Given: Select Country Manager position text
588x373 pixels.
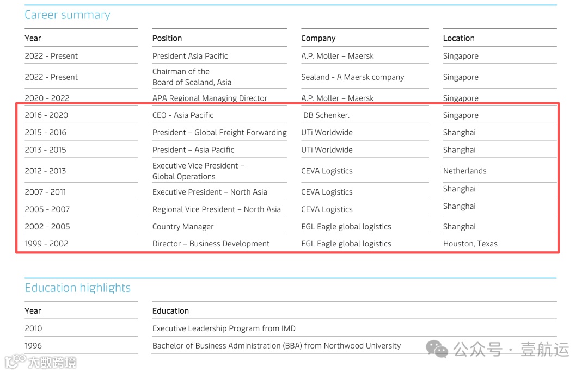Looking at the screenshot, I should coord(183,227).
